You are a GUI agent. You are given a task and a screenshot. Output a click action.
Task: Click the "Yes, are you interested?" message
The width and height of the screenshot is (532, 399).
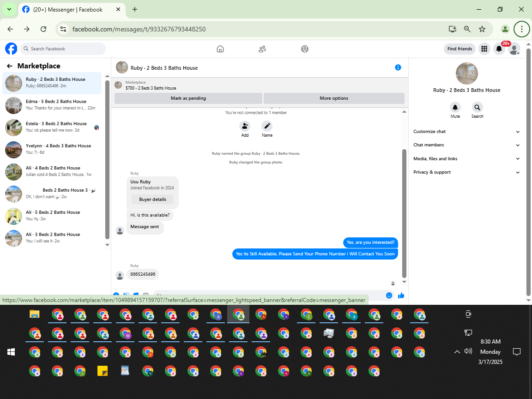pos(370,242)
